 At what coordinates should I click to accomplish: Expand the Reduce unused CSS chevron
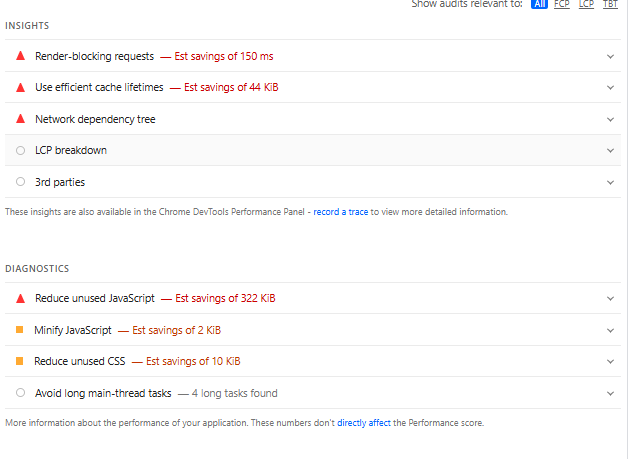click(x=610, y=362)
